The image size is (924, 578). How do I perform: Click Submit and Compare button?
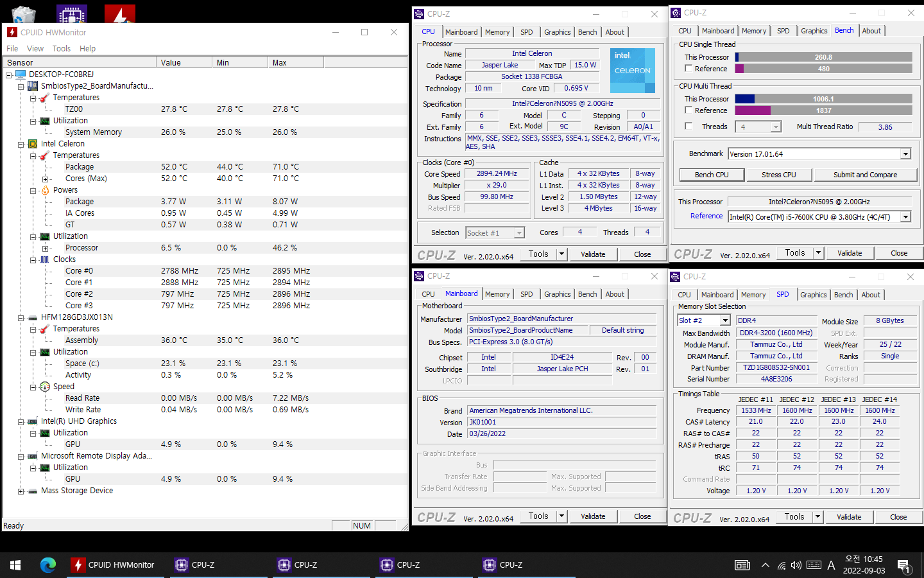(x=865, y=175)
